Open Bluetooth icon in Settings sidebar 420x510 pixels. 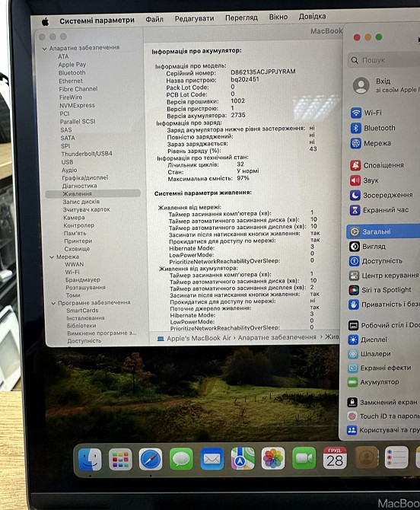coord(355,128)
